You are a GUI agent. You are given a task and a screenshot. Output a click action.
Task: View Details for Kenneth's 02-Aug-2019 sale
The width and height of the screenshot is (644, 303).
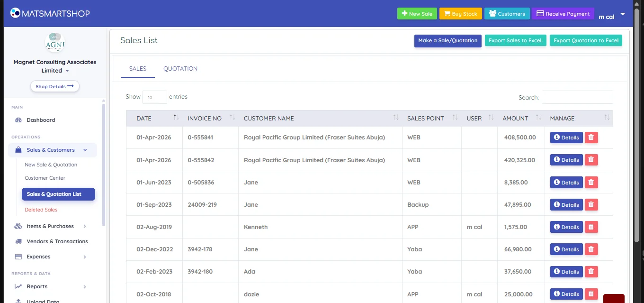click(x=566, y=227)
